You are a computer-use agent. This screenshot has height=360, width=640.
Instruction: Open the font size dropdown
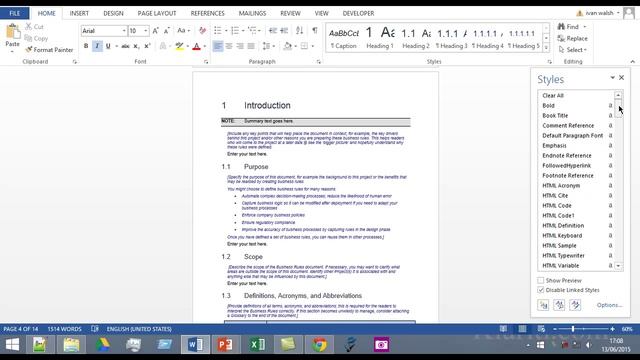[x=146, y=31]
